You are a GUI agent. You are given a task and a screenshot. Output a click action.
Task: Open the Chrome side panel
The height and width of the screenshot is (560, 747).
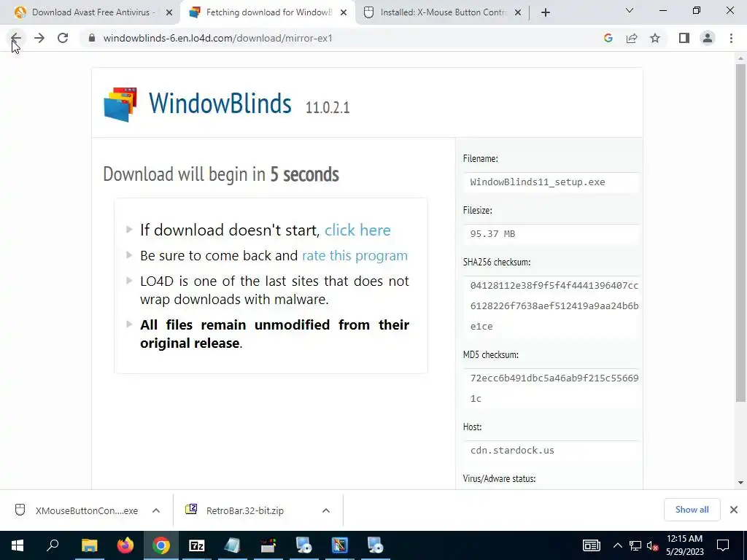pos(684,38)
